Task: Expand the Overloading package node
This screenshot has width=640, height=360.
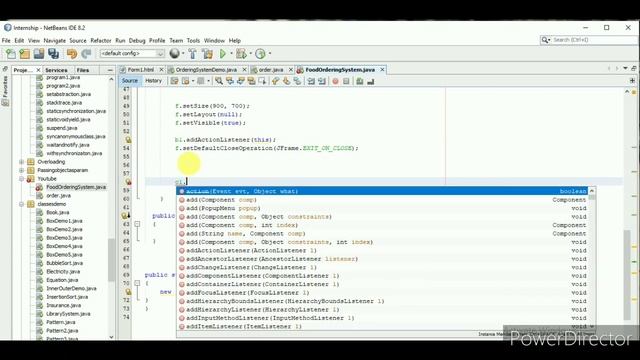Action: tap(22, 162)
